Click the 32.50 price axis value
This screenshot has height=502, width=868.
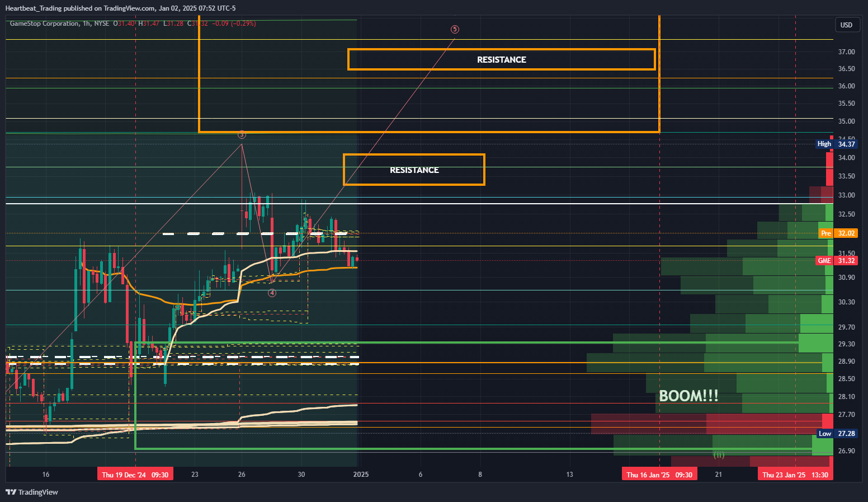tap(846, 214)
